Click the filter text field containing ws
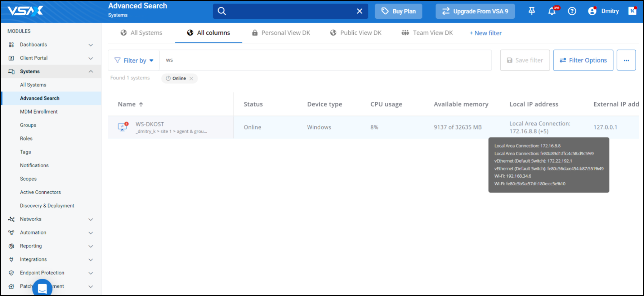Viewport: 644px width, 296px height. [x=326, y=60]
